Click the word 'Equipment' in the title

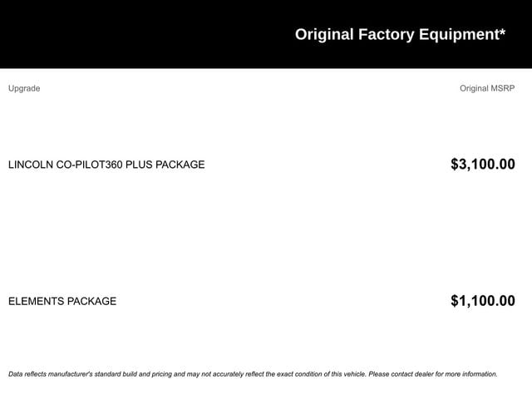(458, 35)
